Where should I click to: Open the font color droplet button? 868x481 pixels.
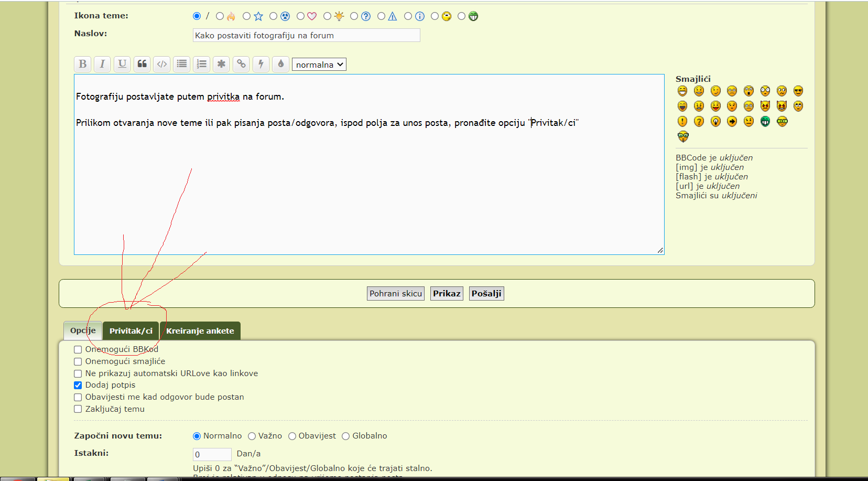[281, 64]
